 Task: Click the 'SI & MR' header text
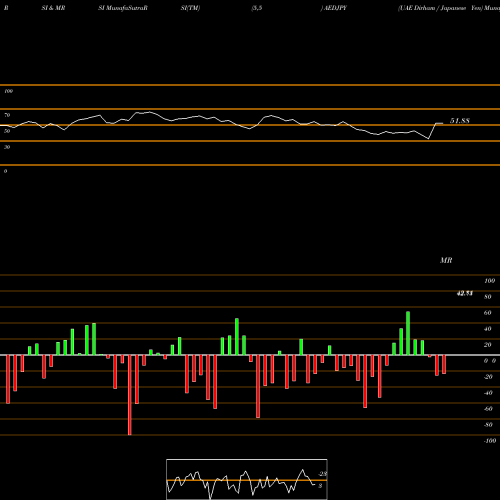(53, 8)
